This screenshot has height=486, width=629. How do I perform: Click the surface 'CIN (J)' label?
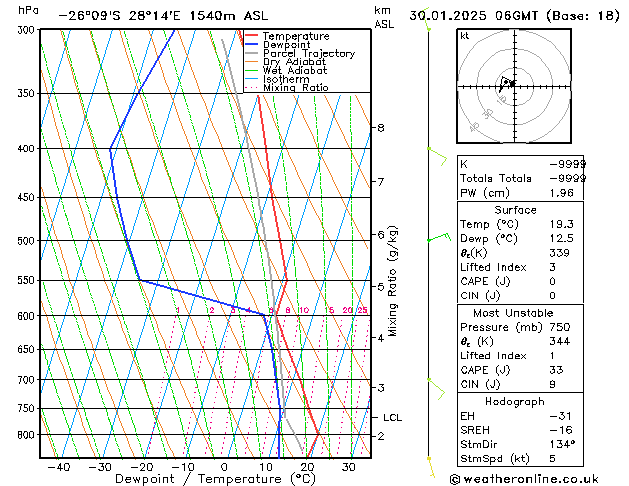[480, 296]
